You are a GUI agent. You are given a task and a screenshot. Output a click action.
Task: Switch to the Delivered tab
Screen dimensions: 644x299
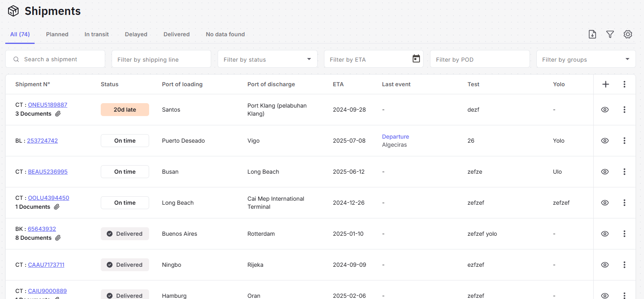pyautogui.click(x=177, y=34)
